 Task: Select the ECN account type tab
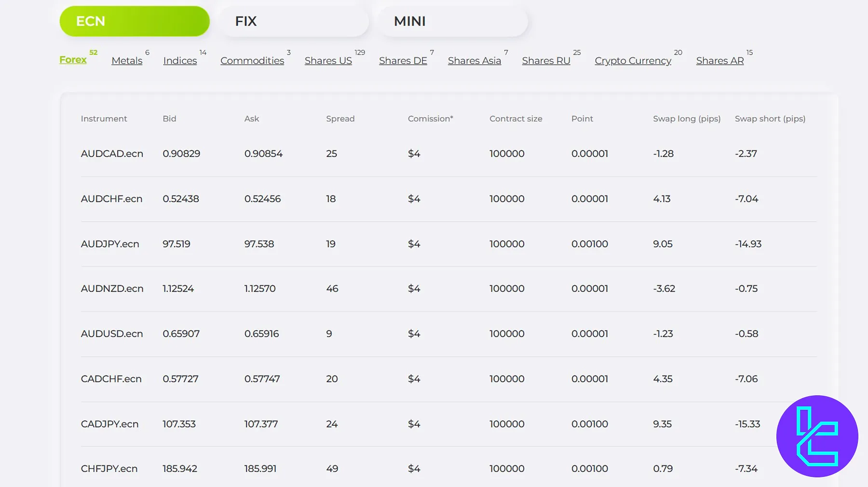(x=135, y=21)
